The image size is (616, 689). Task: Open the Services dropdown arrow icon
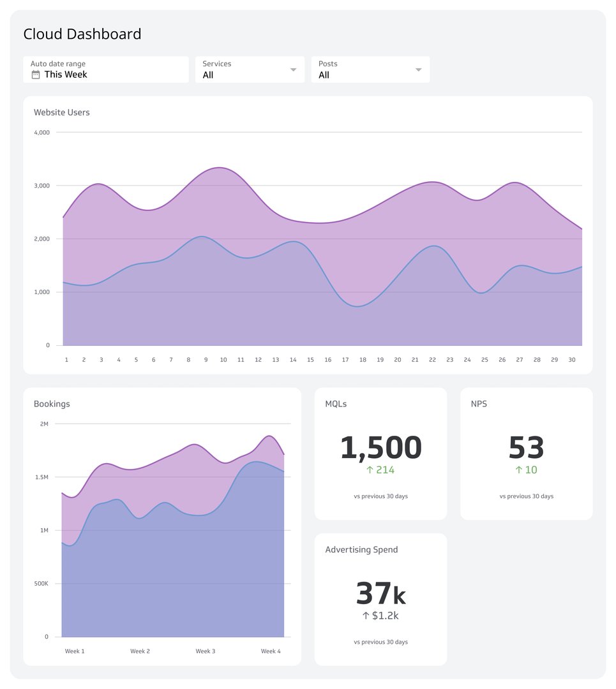click(x=294, y=70)
